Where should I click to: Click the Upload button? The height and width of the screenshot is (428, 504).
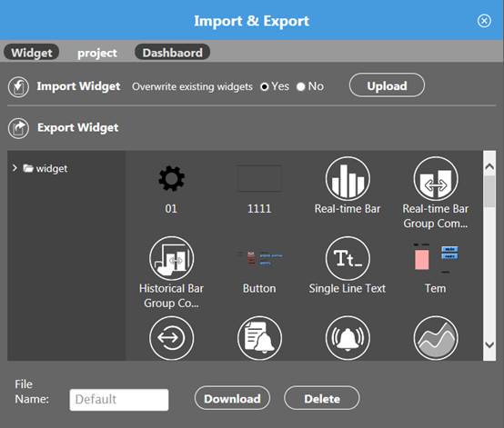[x=387, y=85]
